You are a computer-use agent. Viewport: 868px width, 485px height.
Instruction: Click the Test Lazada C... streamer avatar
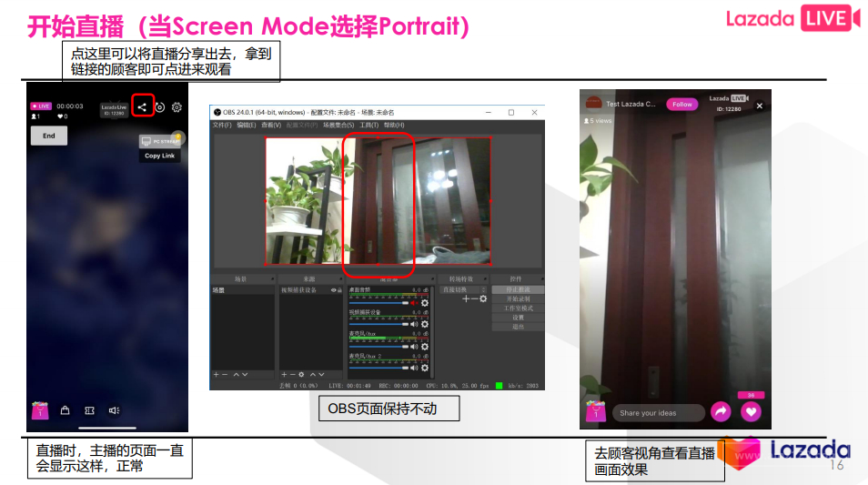coord(593,103)
